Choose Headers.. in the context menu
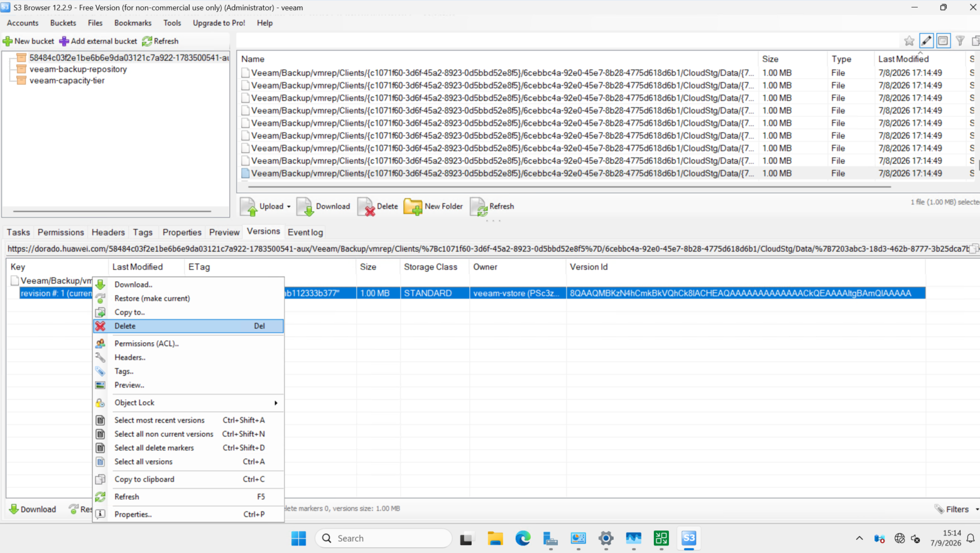Viewport: 980px width, 553px height. point(188,358)
